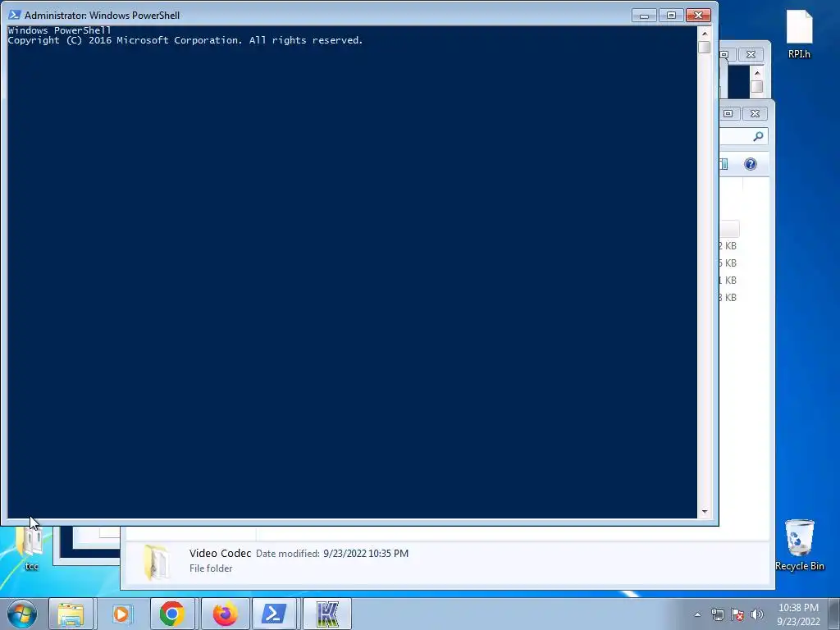Close the small background console window
This screenshot has width=840, height=630.
[751, 55]
